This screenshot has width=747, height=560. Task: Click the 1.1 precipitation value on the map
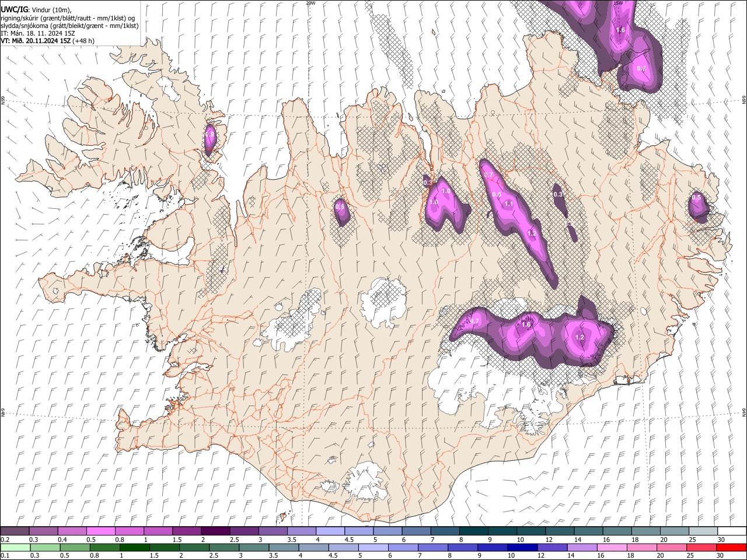click(508, 204)
